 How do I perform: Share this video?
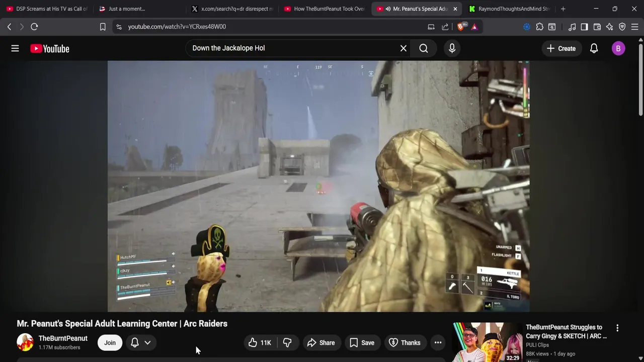point(321,343)
